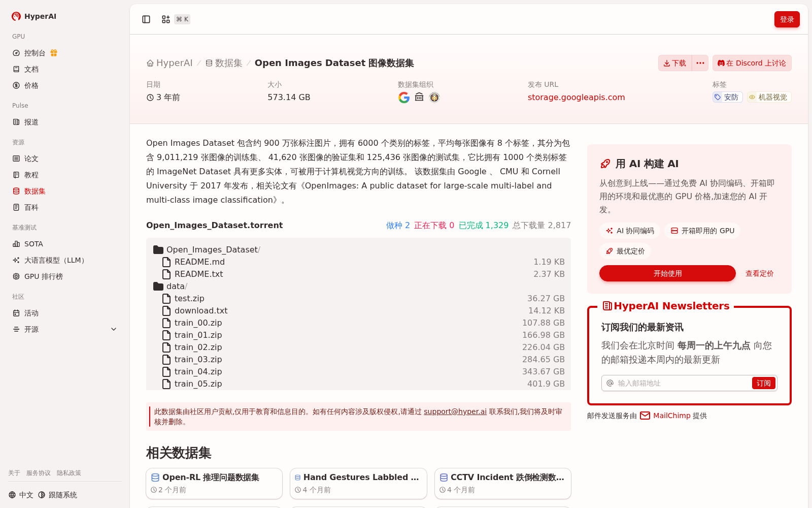Open storage.googleapis.com URL link
812x508 pixels.
pos(576,98)
